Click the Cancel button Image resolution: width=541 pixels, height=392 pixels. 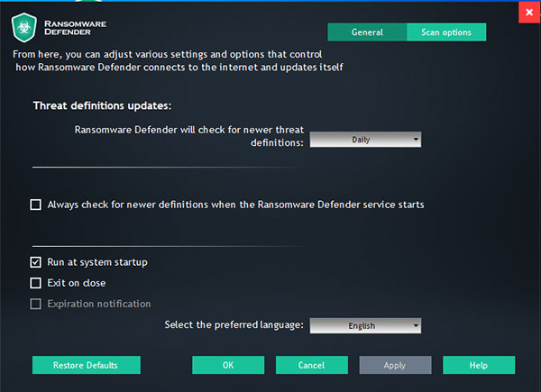[312, 365]
